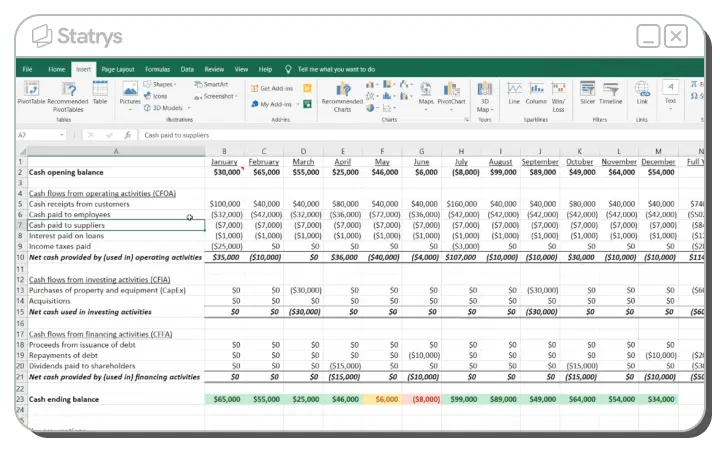Click the Slicer filter icon
Viewport: 720px width, 453px height.
[587, 93]
